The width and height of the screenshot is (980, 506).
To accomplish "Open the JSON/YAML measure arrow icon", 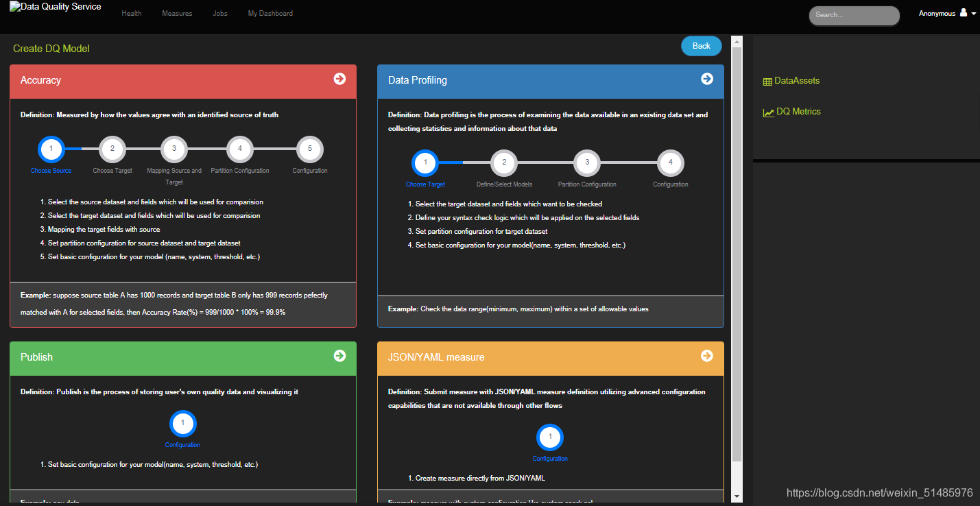I will pos(707,356).
